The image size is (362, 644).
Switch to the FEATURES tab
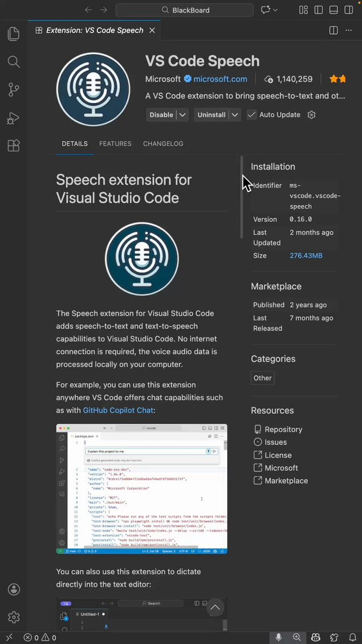click(115, 144)
